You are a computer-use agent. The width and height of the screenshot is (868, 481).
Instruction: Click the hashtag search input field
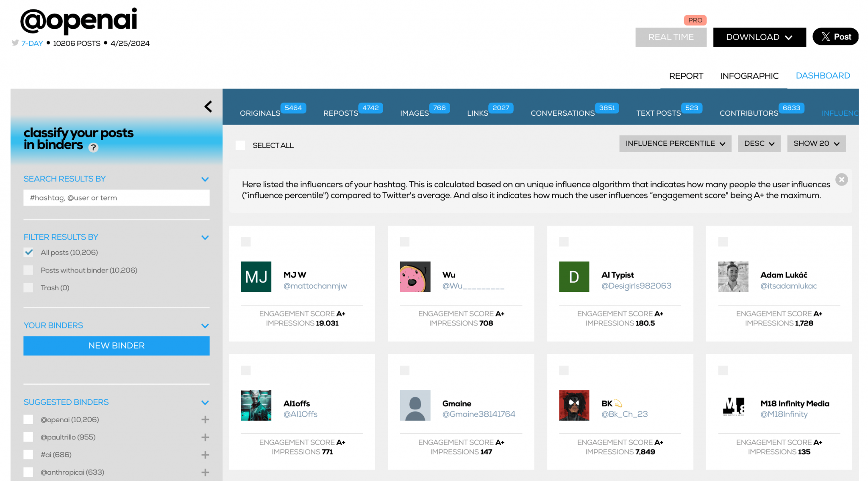click(x=116, y=197)
